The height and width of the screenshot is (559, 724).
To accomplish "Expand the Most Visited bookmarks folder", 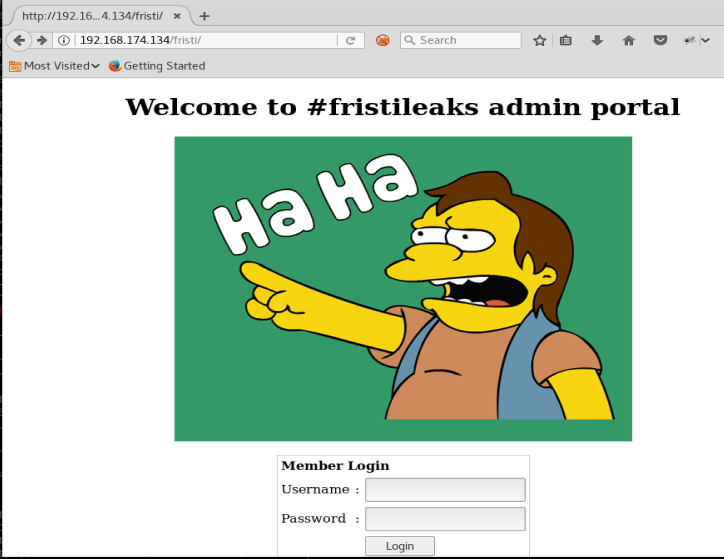I will (54, 66).
